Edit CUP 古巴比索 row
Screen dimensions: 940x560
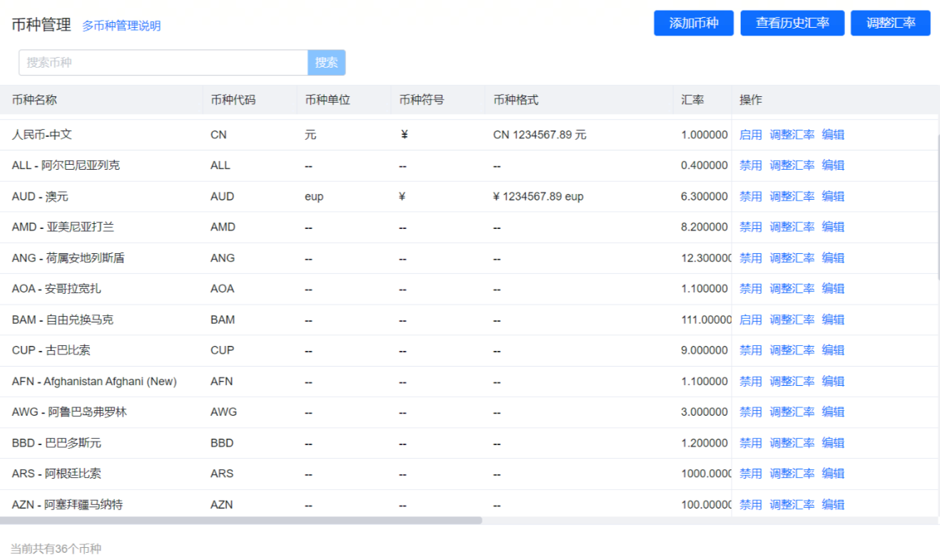833,350
